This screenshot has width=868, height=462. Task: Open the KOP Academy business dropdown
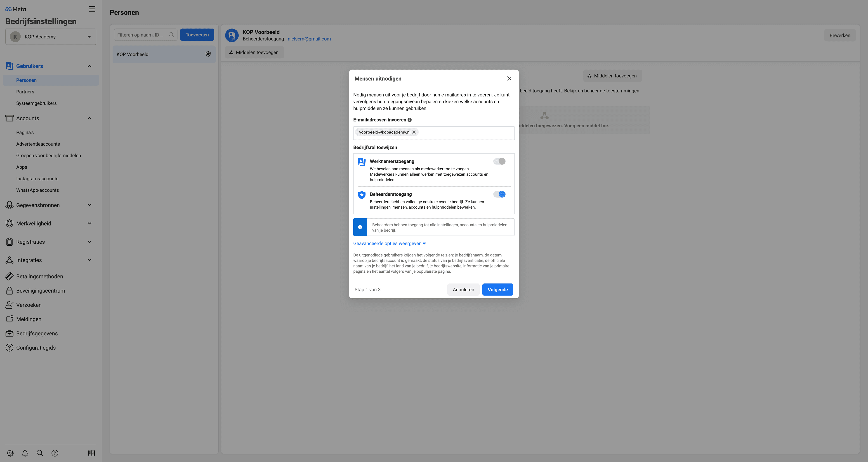point(51,37)
